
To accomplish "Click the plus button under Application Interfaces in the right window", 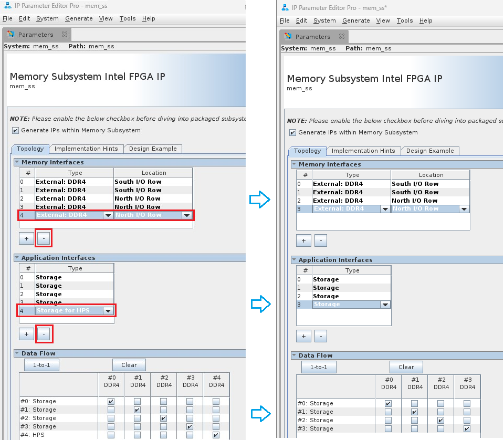I will (303, 336).
